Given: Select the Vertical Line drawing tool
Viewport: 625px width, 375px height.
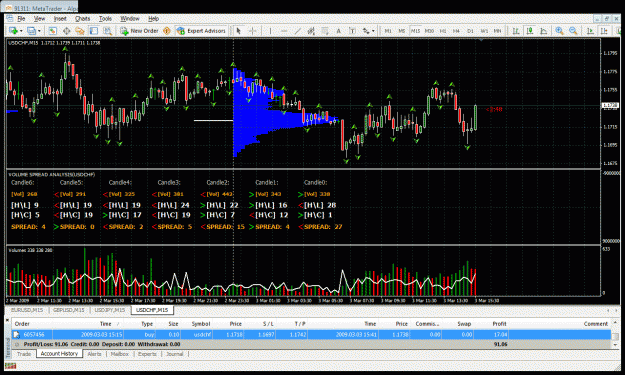Looking at the screenshot, I should pos(270,31).
